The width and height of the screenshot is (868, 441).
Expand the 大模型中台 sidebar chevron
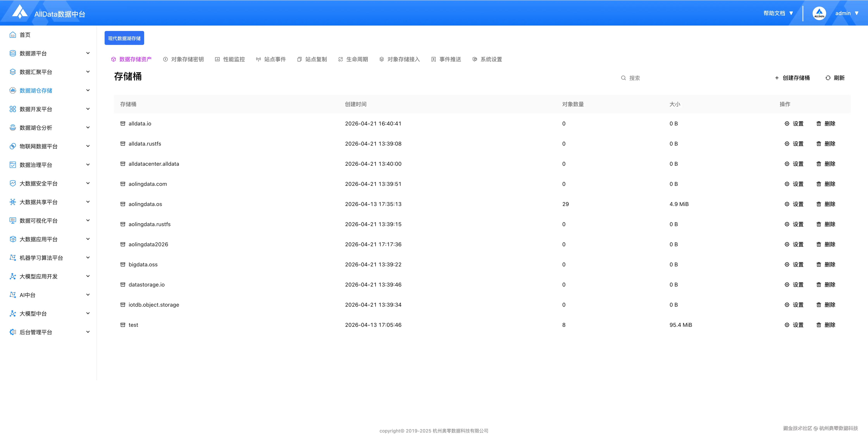point(88,313)
